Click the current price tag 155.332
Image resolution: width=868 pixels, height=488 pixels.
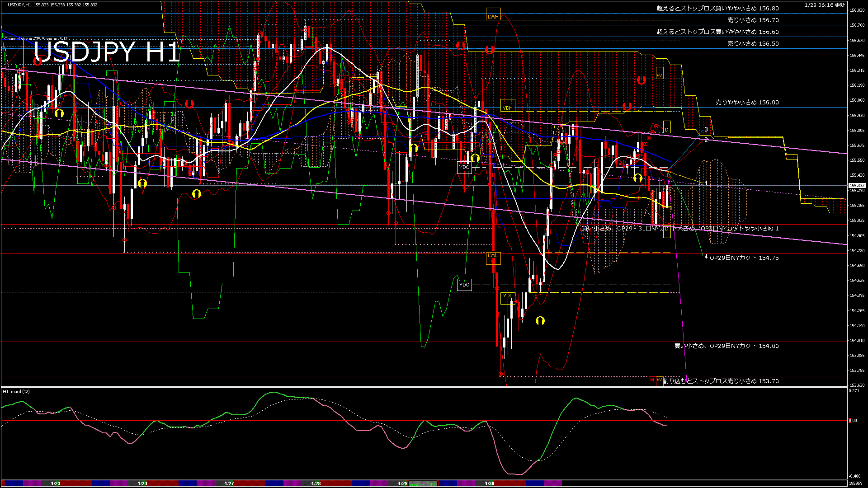coord(857,186)
